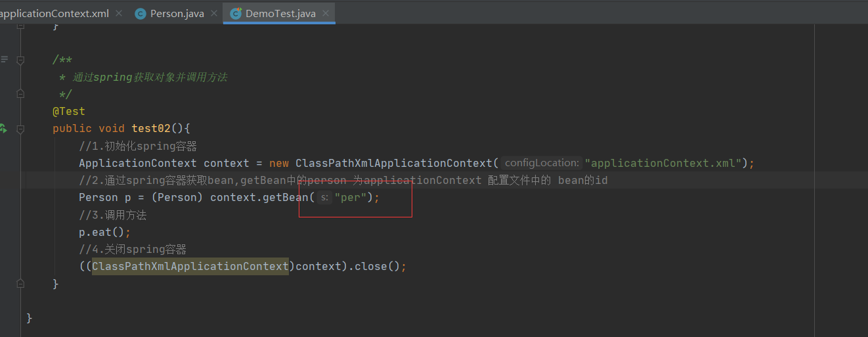868x337 pixels.
Task: Click highlighted ClassPathXmlApplicationContext in the cast
Action: (190, 266)
